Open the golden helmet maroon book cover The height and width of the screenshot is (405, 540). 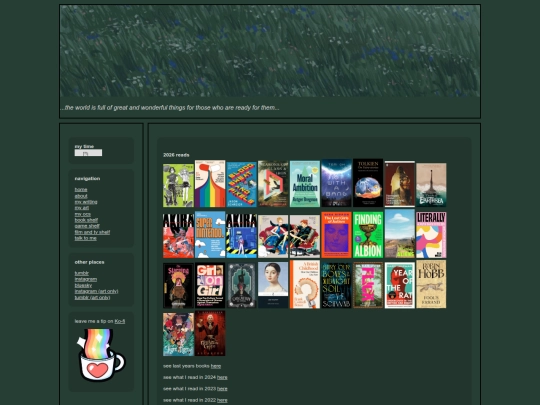click(x=399, y=184)
